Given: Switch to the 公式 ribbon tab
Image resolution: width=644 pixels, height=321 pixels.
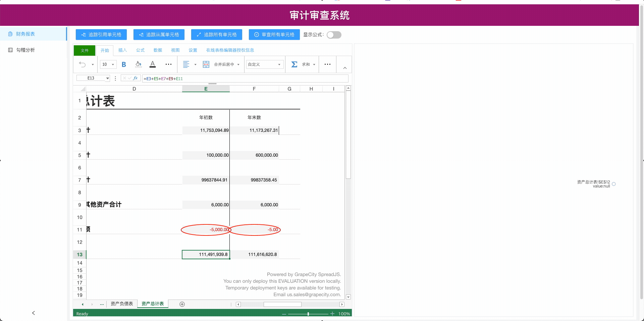Looking at the screenshot, I should 140,50.
